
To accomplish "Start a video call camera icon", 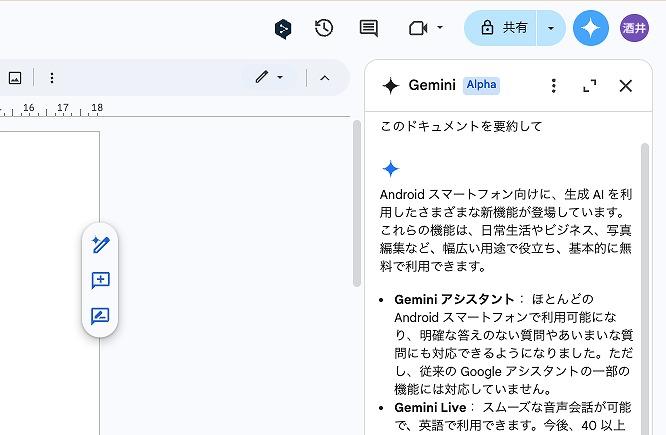I will (x=418, y=28).
